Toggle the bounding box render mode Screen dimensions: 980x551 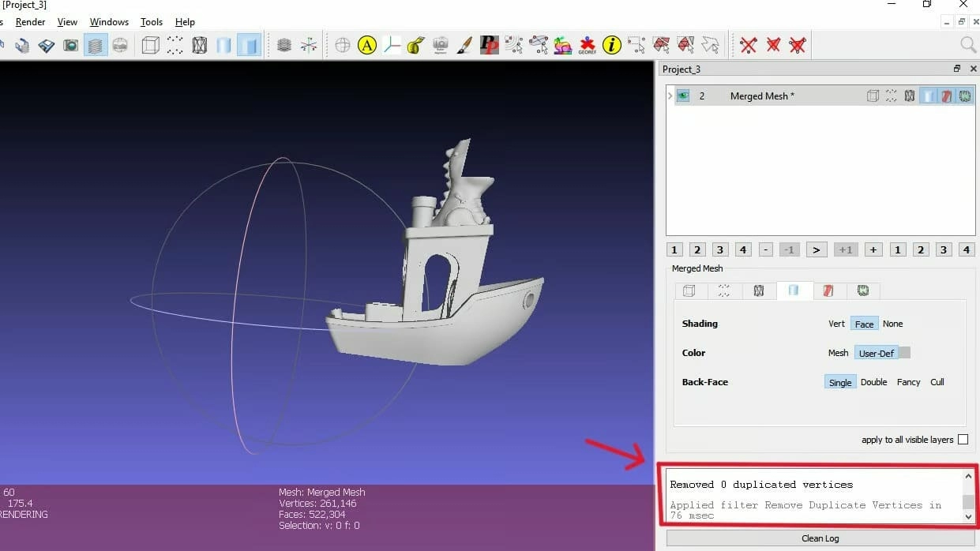[150, 46]
